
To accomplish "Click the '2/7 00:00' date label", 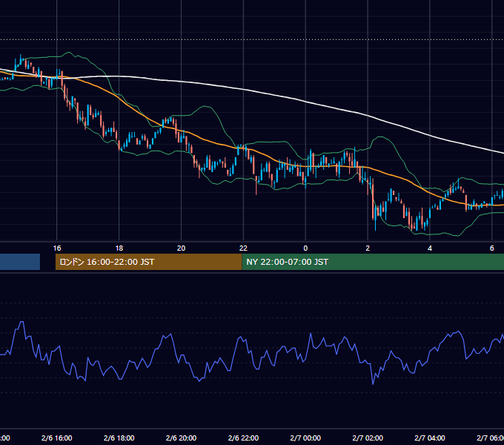I will (x=305, y=438).
